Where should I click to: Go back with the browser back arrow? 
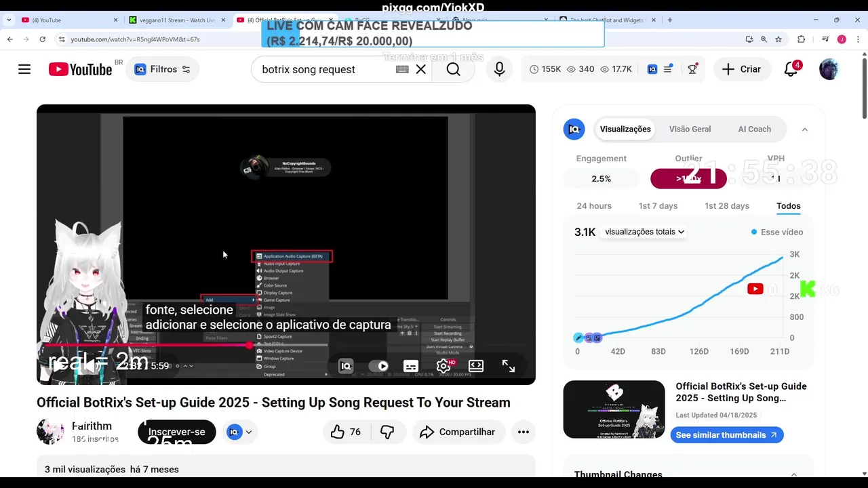(x=10, y=39)
